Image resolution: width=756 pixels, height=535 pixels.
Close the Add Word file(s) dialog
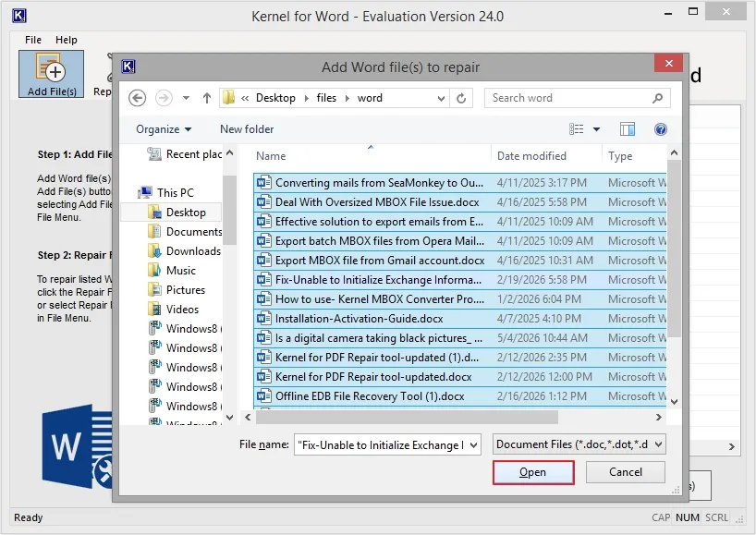coord(669,63)
